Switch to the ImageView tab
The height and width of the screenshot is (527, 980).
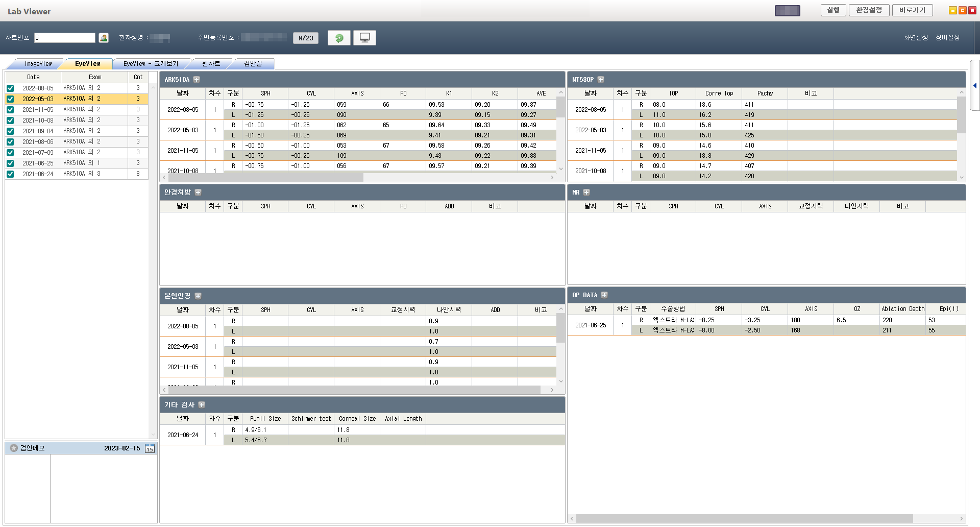[x=38, y=64]
